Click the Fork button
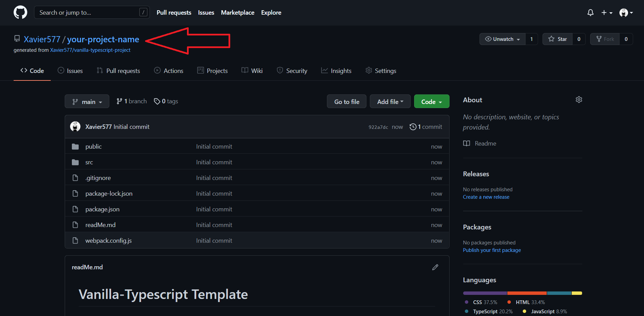 pos(605,39)
